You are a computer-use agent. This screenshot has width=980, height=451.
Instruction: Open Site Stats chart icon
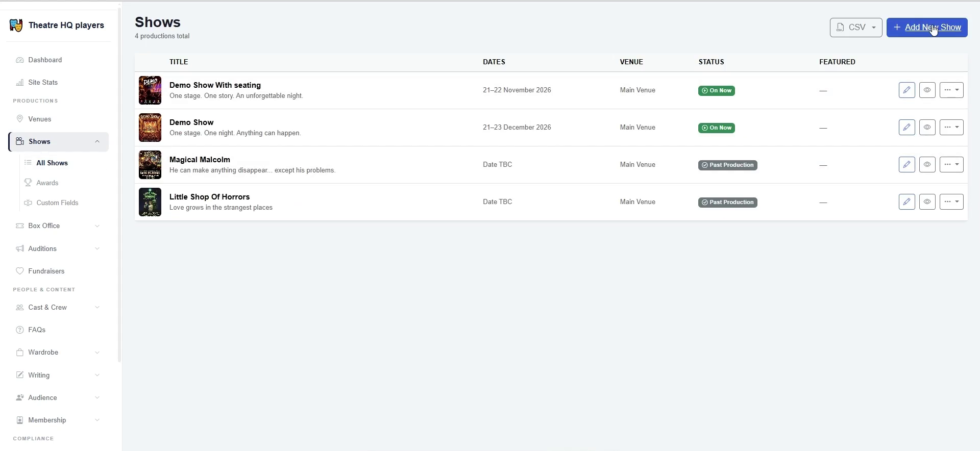(x=20, y=83)
